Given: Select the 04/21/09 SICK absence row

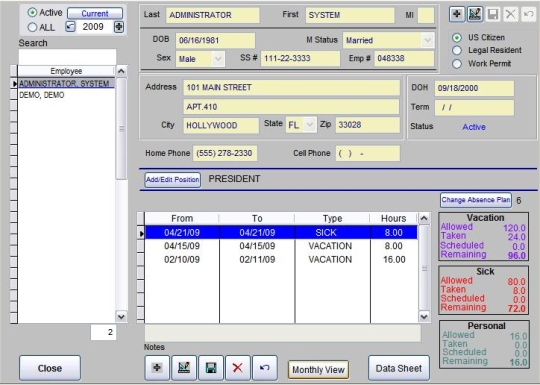Looking at the screenshot, I should coord(281,232).
